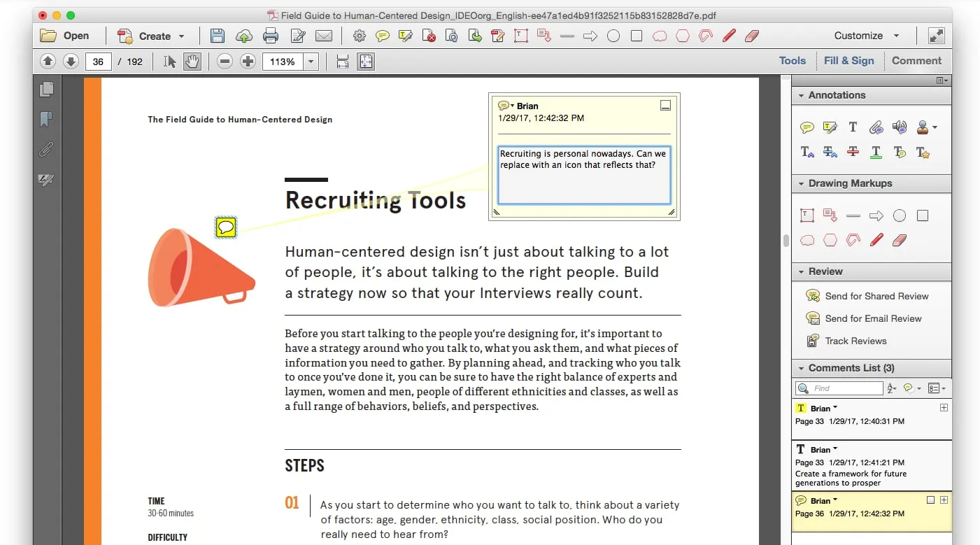Select the Sticky Note tool in Annotations
This screenshot has width=980, height=545.
[x=807, y=127]
